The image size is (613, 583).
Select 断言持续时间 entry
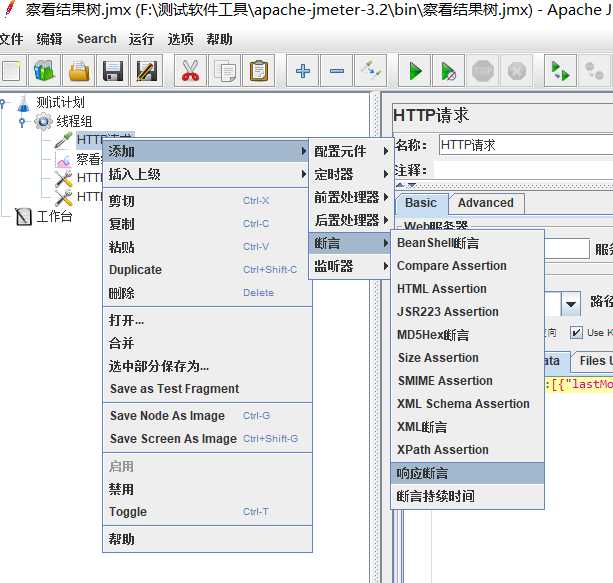point(467,496)
